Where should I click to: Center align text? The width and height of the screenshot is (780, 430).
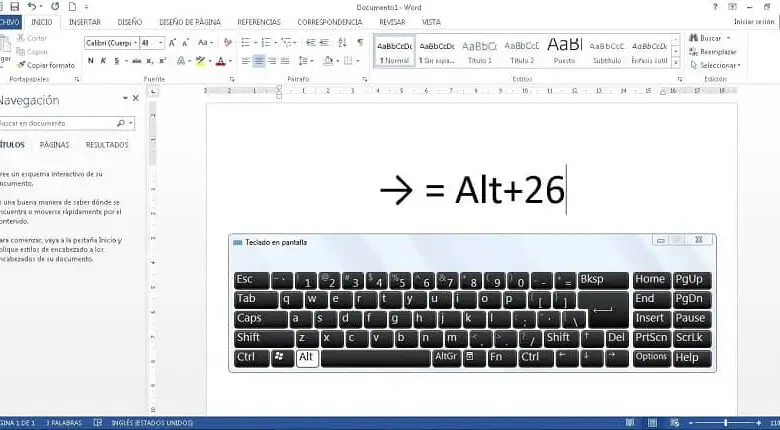[259, 61]
